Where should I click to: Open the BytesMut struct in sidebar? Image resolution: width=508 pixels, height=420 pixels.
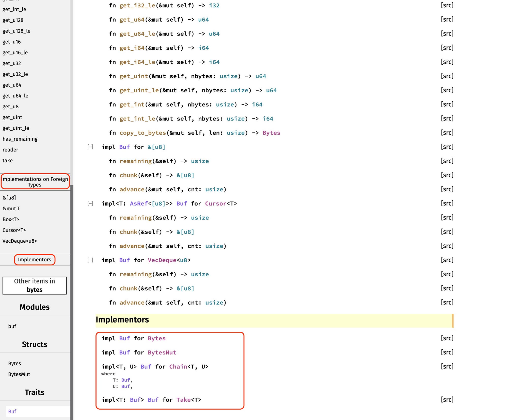19,375
